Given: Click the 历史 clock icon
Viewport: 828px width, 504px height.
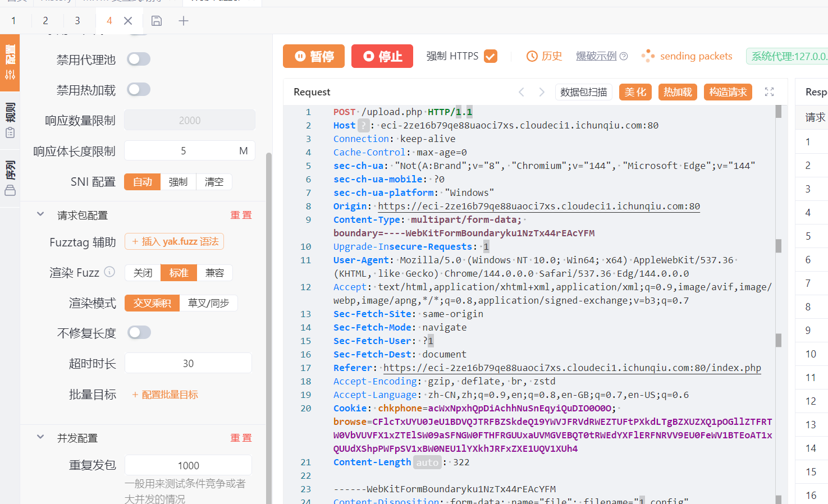Looking at the screenshot, I should (532, 56).
